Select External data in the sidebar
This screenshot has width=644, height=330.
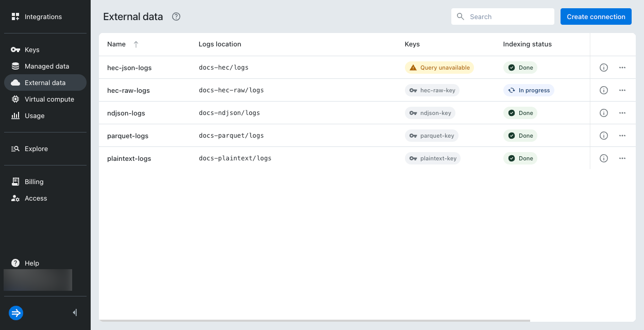tap(45, 82)
